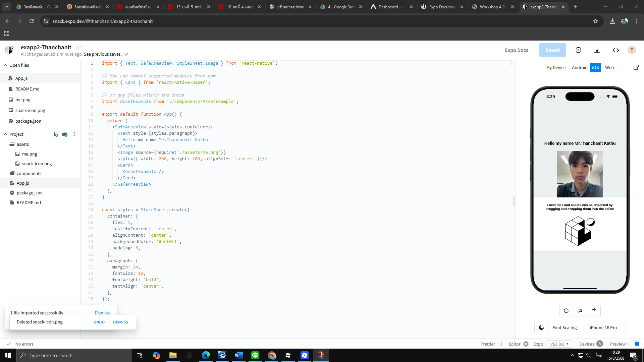
Task: Click the download project icon
Action: click(597, 50)
